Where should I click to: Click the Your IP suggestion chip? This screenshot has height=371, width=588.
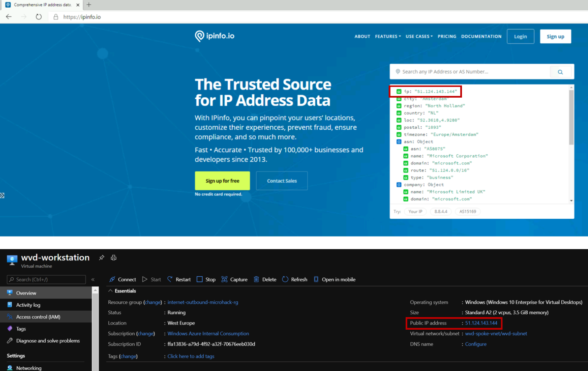415,211
